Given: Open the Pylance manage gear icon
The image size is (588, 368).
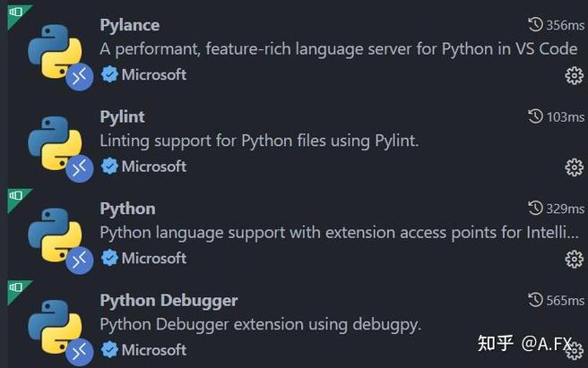Looking at the screenshot, I should pyautogui.click(x=575, y=76).
